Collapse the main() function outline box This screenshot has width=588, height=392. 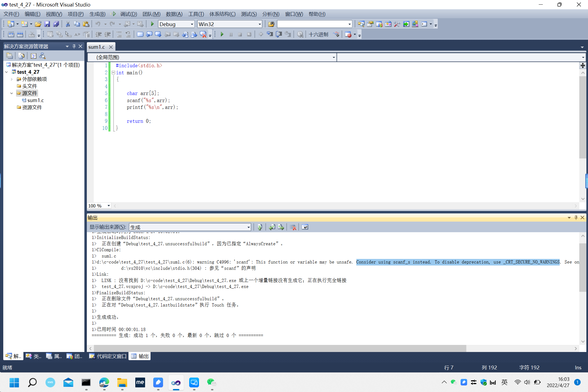(113, 73)
